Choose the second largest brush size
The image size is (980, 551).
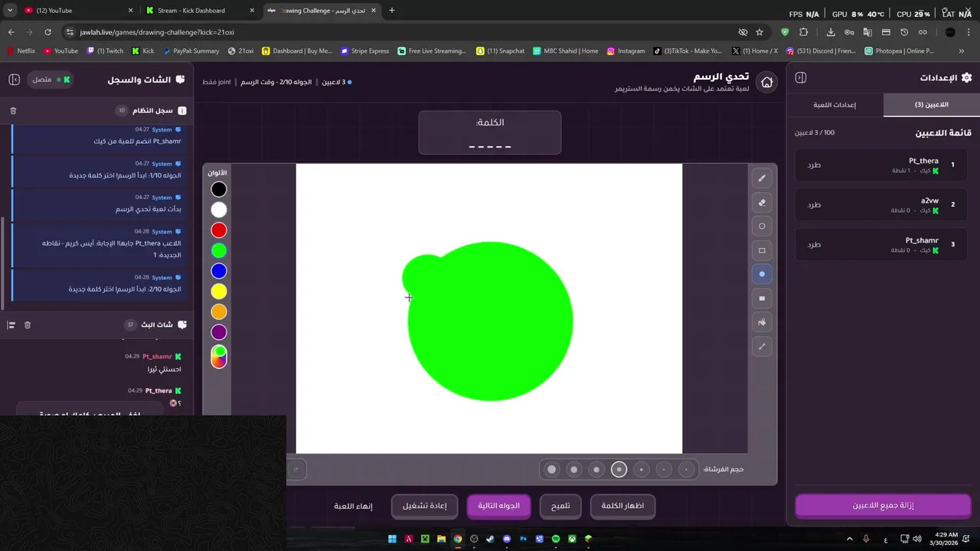pyautogui.click(x=573, y=469)
